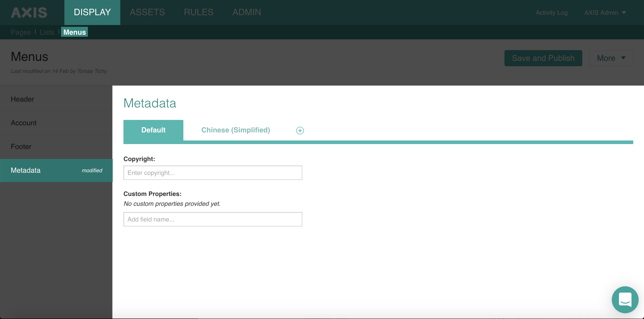The width and height of the screenshot is (644, 319).
Task: Open the chat support widget
Action: tap(625, 300)
